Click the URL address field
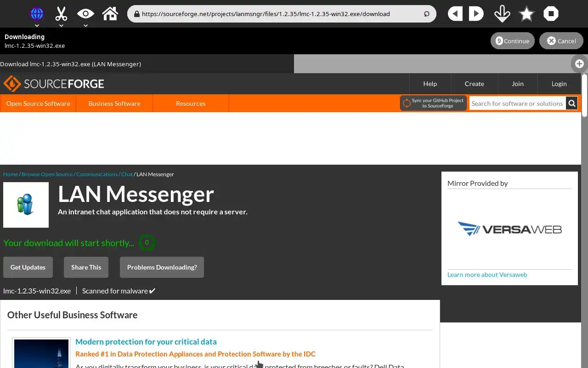The width and height of the screenshot is (588, 368). [281, 14]
